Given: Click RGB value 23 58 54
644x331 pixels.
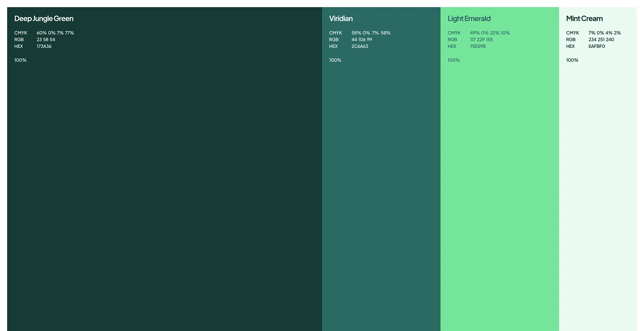Looking at the screenshot, I should [46, 40].
